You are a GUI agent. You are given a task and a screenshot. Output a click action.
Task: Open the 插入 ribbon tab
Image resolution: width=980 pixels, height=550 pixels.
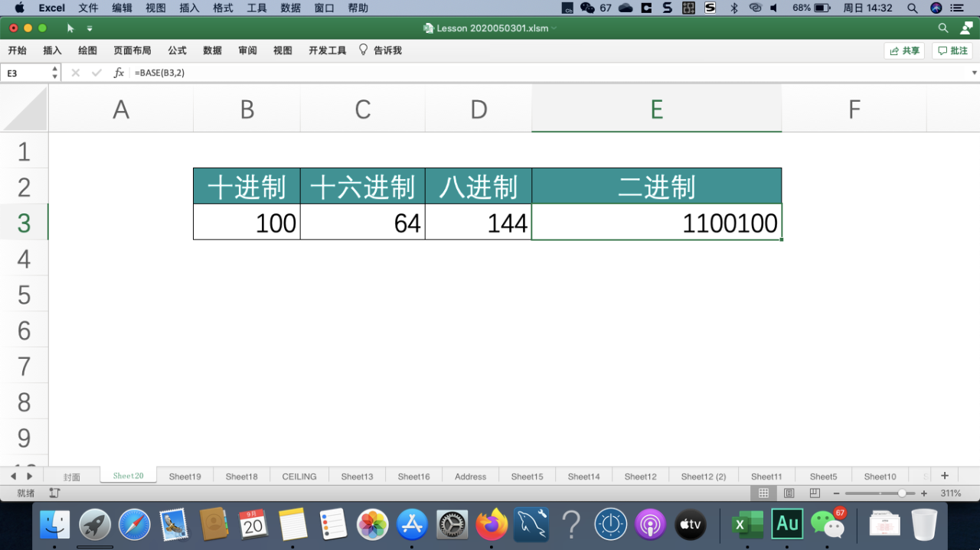point(52,50)
